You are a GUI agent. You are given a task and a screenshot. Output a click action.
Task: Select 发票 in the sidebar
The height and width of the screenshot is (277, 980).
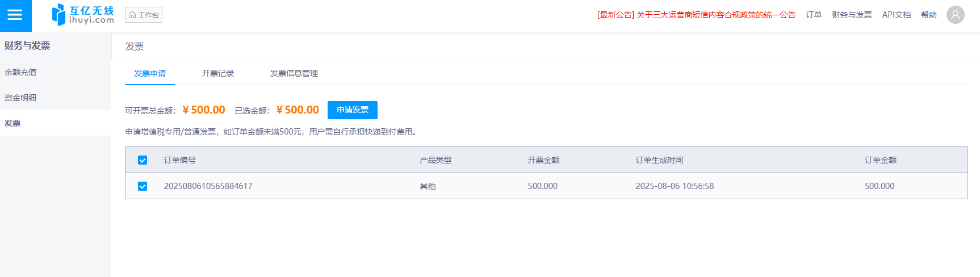[x=12, y=123]
